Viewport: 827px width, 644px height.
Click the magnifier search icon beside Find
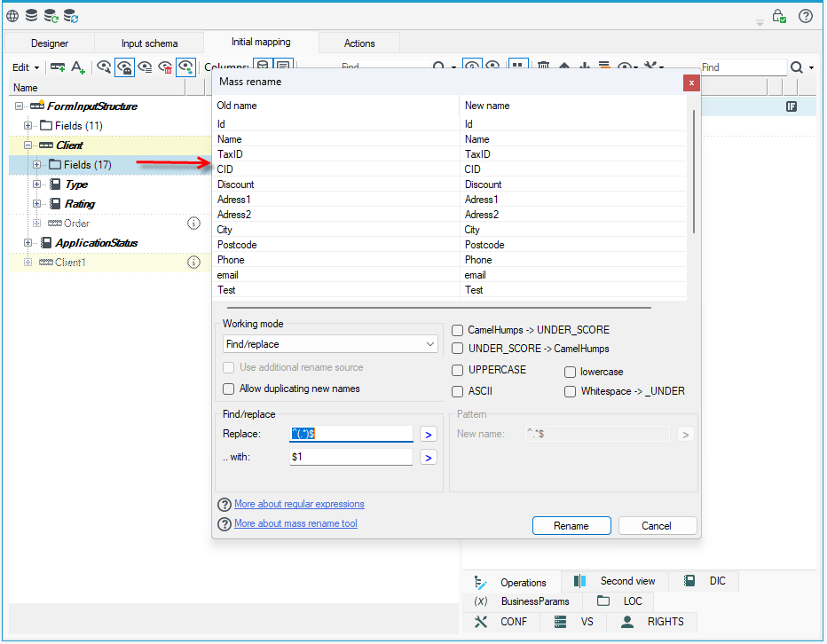coord(797,67)
